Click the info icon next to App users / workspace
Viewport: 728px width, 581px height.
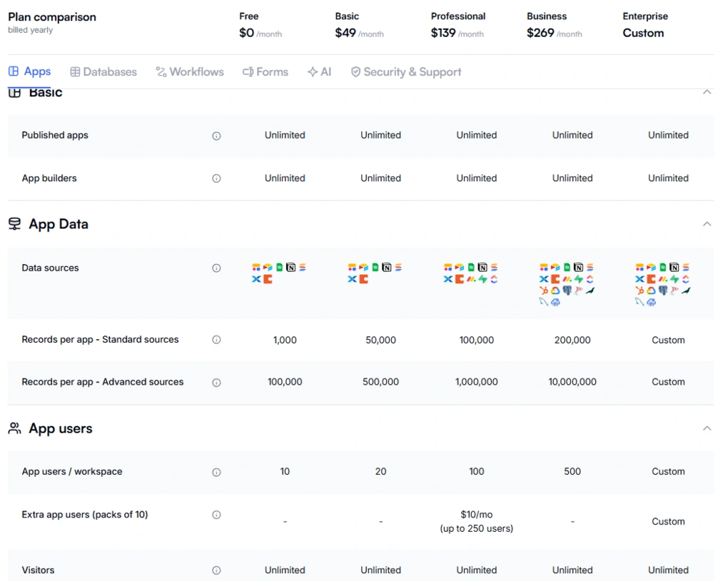(x=216, y=472)
